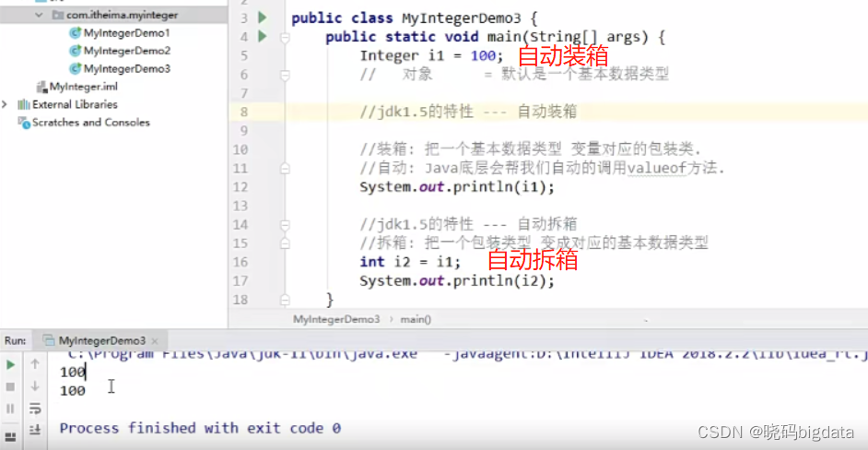
Task: Click the Scratches and Consoles icon
Action: (24, 123)
